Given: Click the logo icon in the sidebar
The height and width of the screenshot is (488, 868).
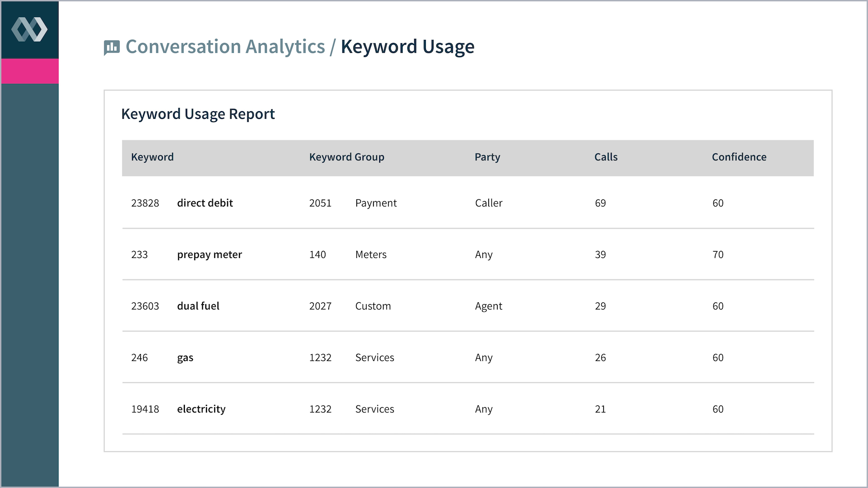Looking at the screenshot, I should pyautogui.click(x=29, y=29).
